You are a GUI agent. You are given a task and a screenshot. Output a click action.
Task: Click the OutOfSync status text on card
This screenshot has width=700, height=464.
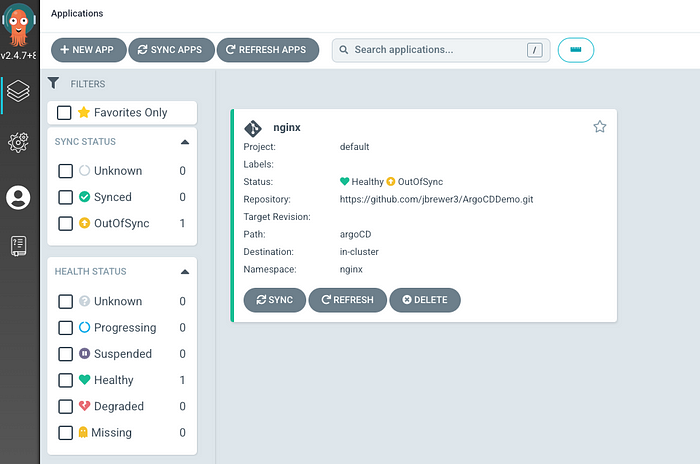(x=420, y=182)
